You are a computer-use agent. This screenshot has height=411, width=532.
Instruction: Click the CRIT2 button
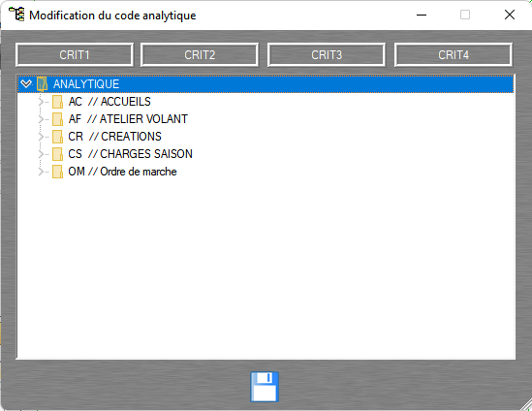click(200, 54)
